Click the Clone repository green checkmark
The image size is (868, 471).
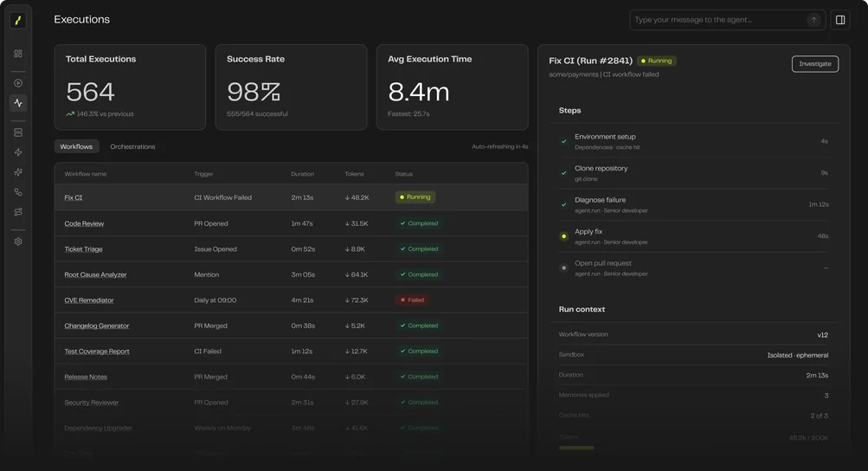(x=563, y=173)
